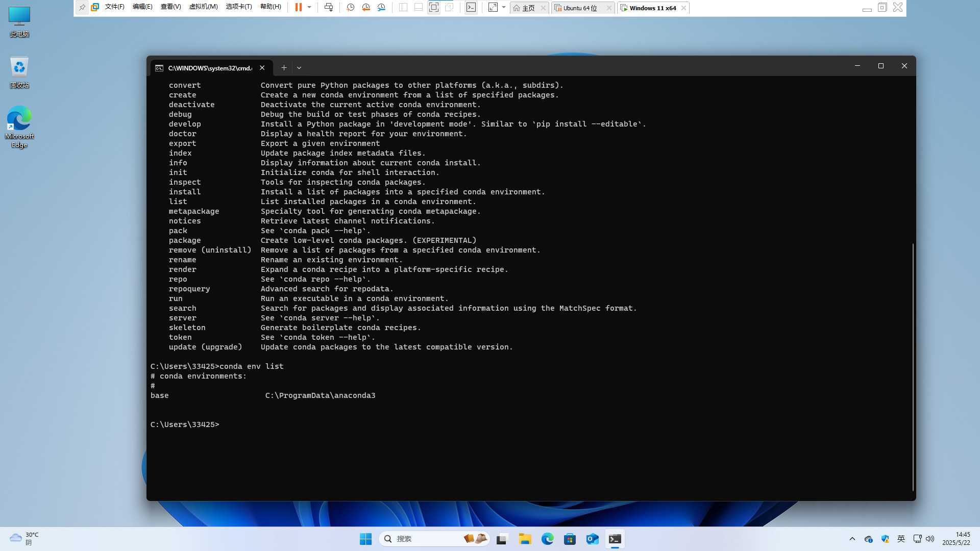Open a new terminal tab with plus button
980x551 pixels.
click(x=284, y=67)
